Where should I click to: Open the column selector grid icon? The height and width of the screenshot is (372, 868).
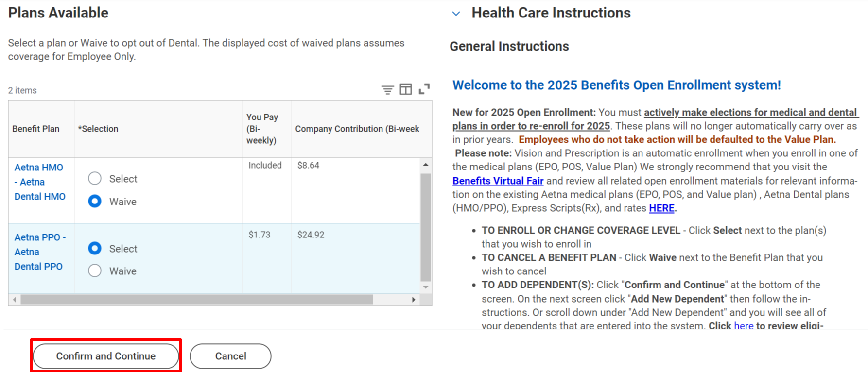coord(406,89)
